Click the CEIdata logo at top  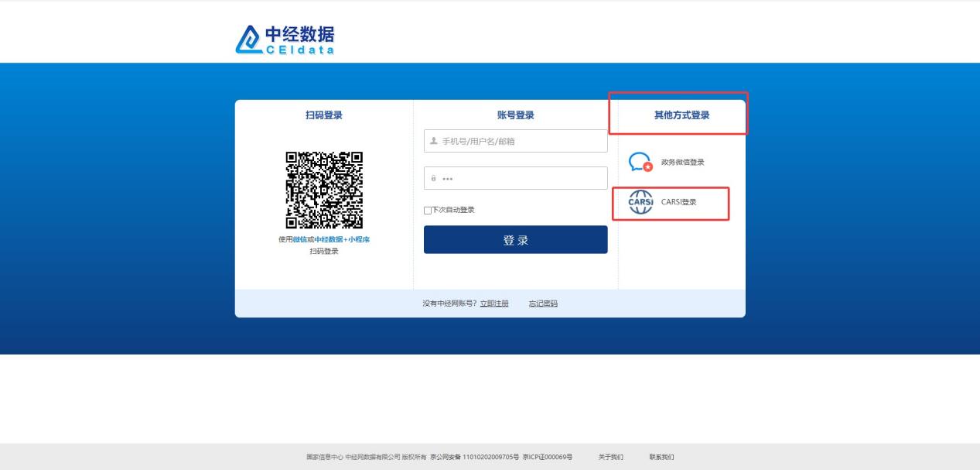[x=285, y=39]
